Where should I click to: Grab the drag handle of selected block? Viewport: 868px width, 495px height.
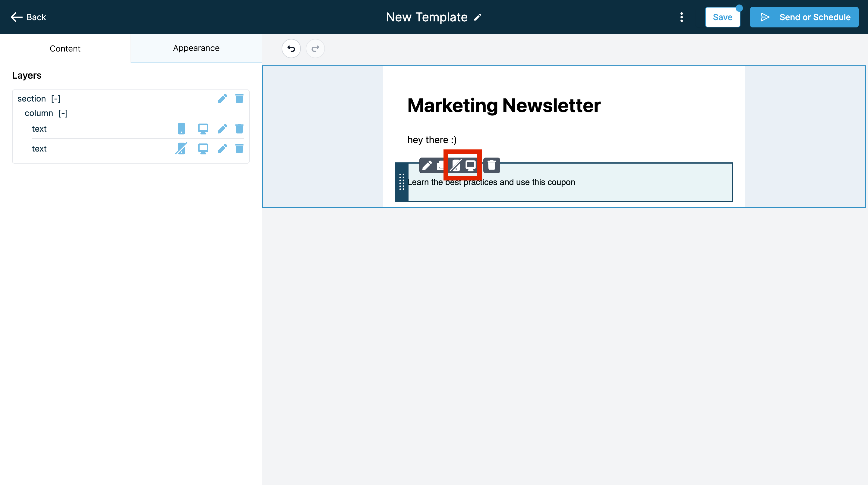pos(401,182)
